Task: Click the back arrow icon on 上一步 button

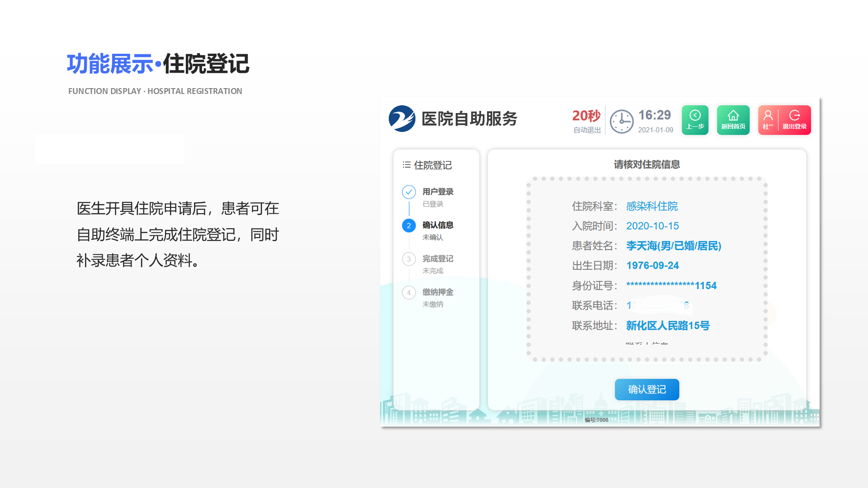Action: pos(695,115)
